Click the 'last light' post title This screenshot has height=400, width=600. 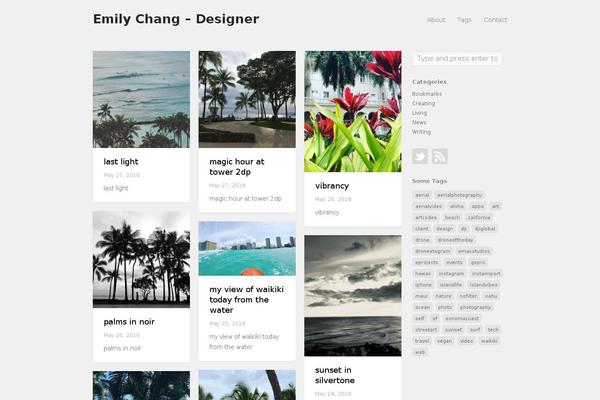(x=121, y=162)
